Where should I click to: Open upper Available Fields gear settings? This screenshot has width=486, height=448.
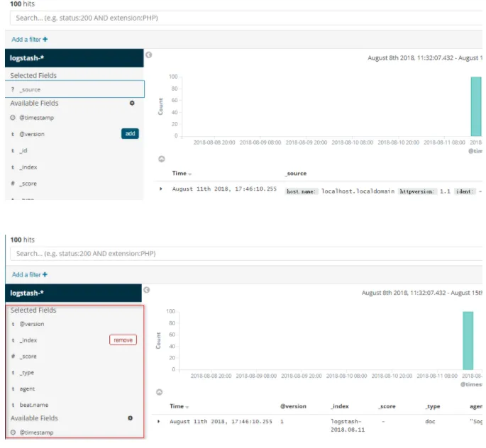point(132,103)
